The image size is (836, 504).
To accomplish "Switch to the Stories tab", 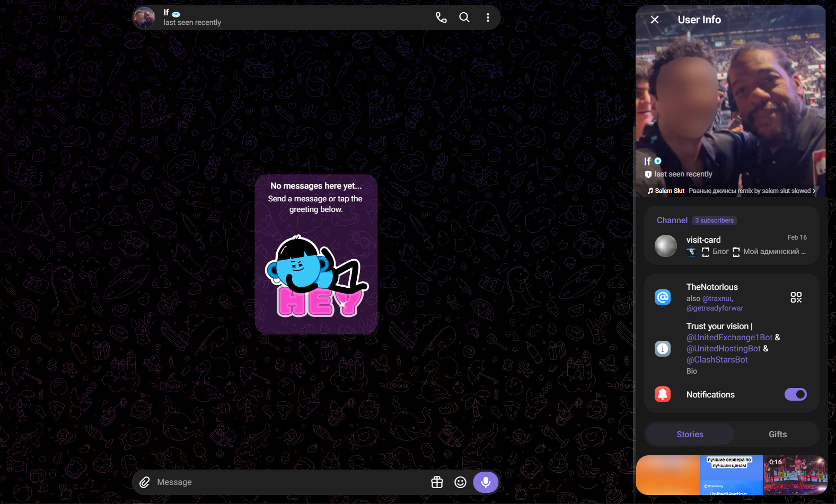I will point(690,434).
